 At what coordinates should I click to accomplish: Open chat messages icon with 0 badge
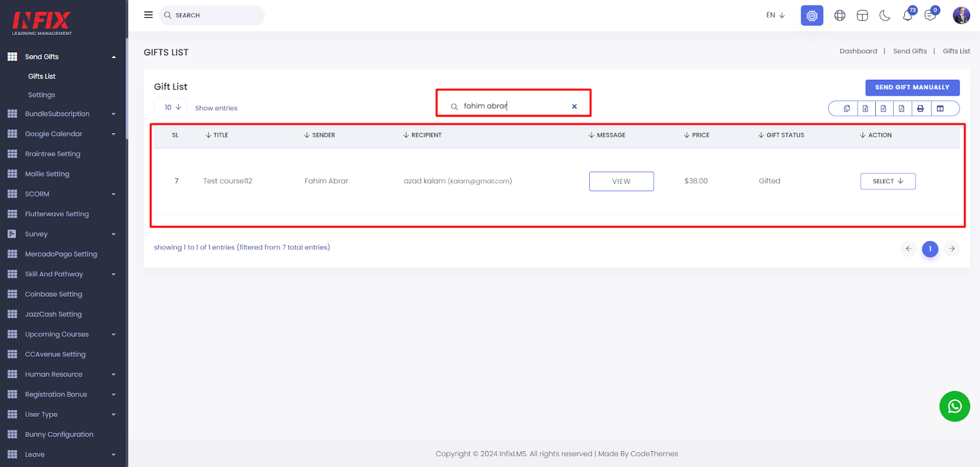(930, 15)
